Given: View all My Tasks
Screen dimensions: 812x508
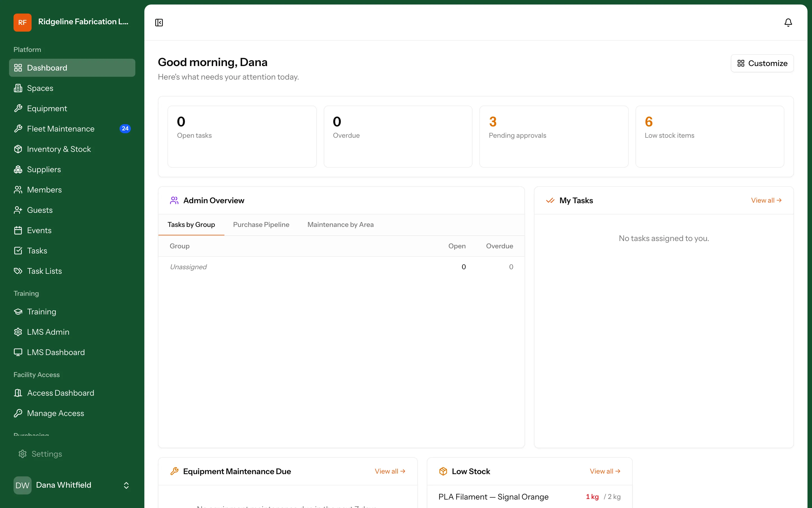Looking at the screenshot, I should click(766, 200).
